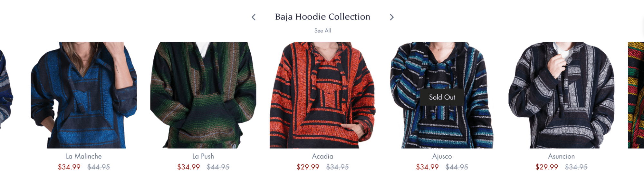The height and width of the screenshot is (187, 644).
Task: Open the partially visible multicolor hoodie at right edge
Action: (636, 95)
